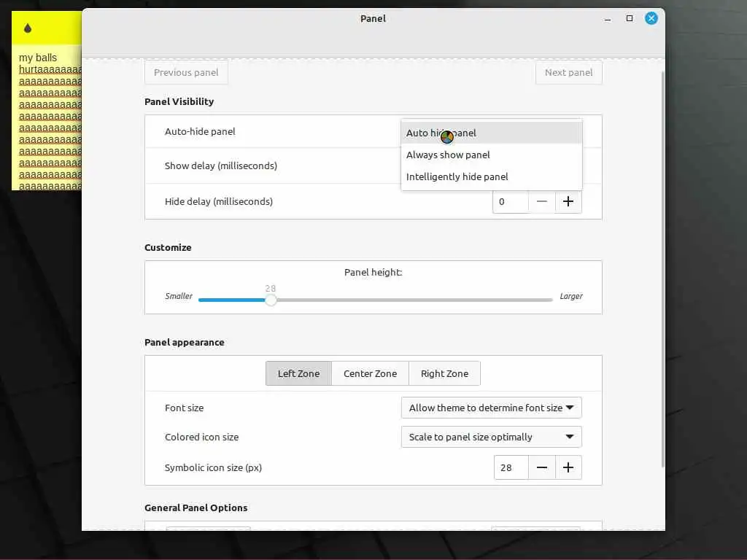Decrease symbolic icon size with minus

coord(542,467)
